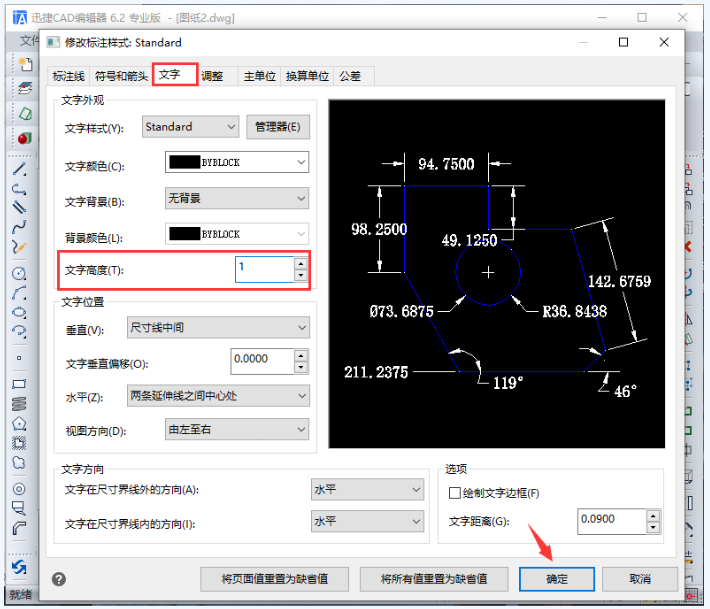Click the green eraser-shaped toolbar icon

click(24, 113)
